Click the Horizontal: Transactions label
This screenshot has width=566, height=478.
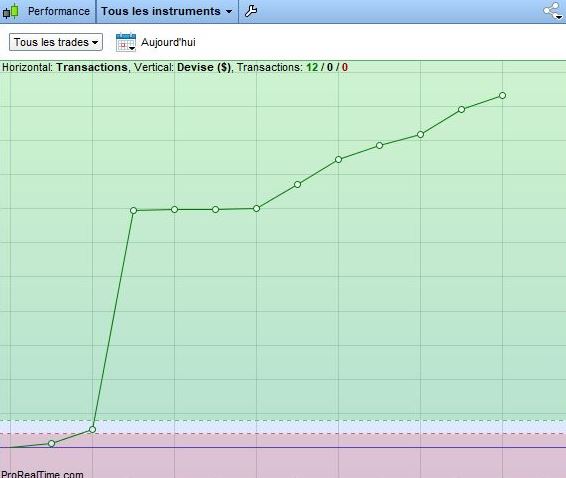(65, 68)
